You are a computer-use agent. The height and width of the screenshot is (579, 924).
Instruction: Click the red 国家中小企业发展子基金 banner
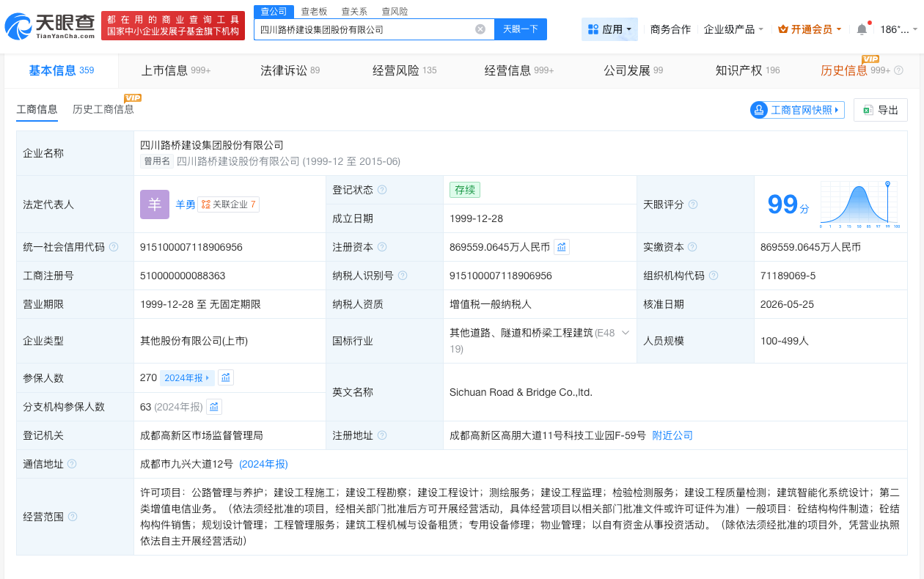coord(173,26)
